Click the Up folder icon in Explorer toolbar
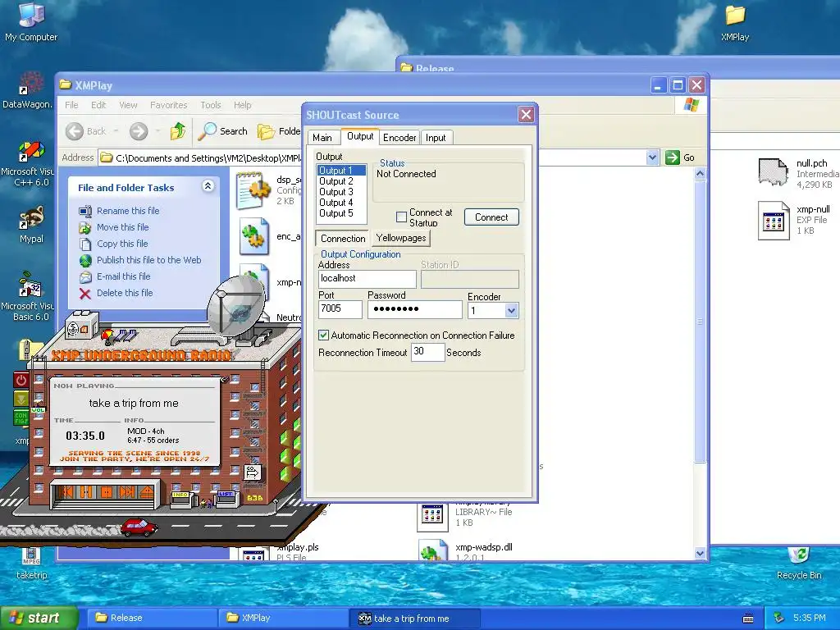Image resolution: width=840 pixels, height=630 pixels. [178, 131]
